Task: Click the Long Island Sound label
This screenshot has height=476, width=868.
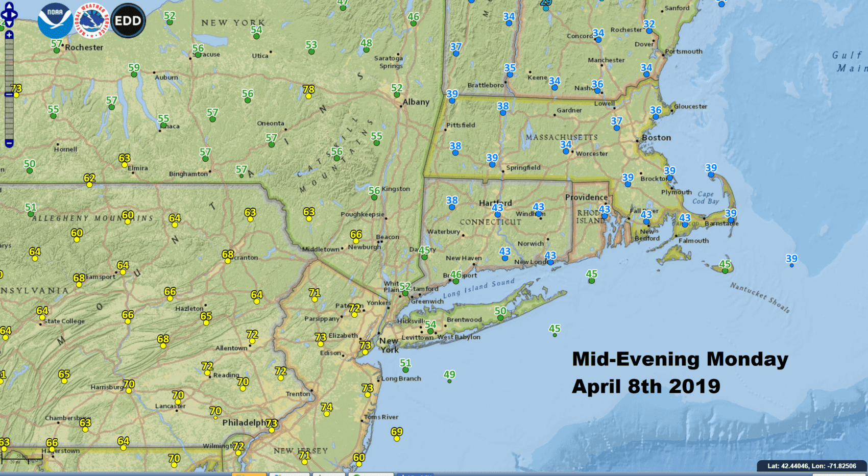Action: [x=478, y=289]
